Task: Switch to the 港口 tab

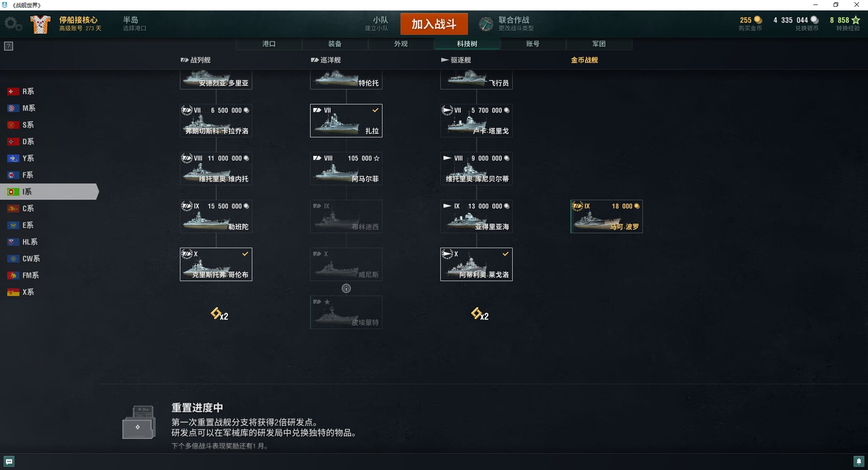Action: point(269,44)
